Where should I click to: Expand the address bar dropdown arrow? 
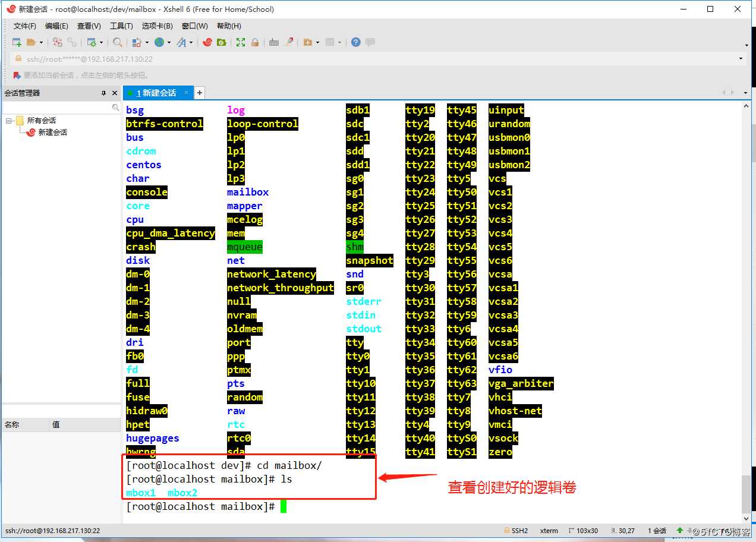pyautogui.click(x=740, y=59)
